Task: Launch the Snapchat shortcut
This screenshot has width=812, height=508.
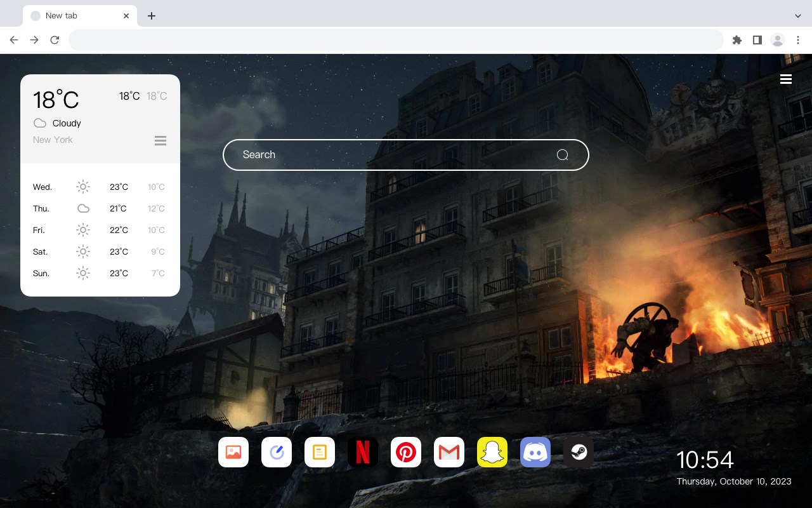Action: [x=492, y=452]
